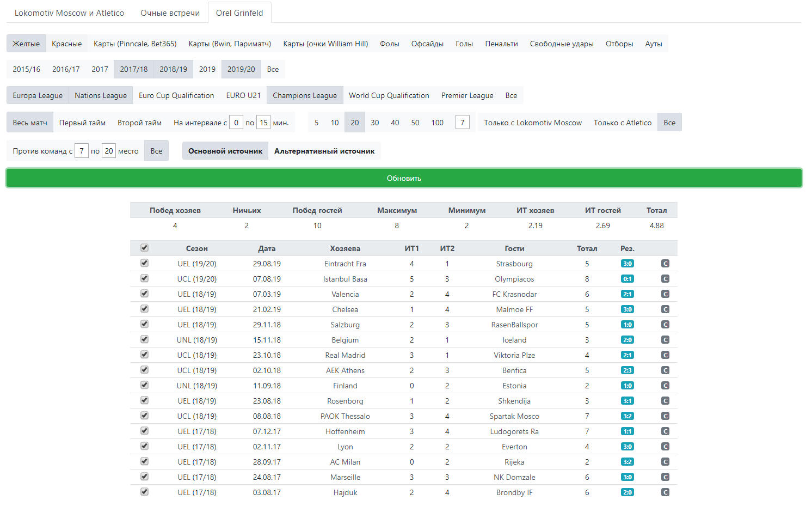The image size is (812, 506).
Task: Set match count to 20
Action: click(x=355, y=123)
